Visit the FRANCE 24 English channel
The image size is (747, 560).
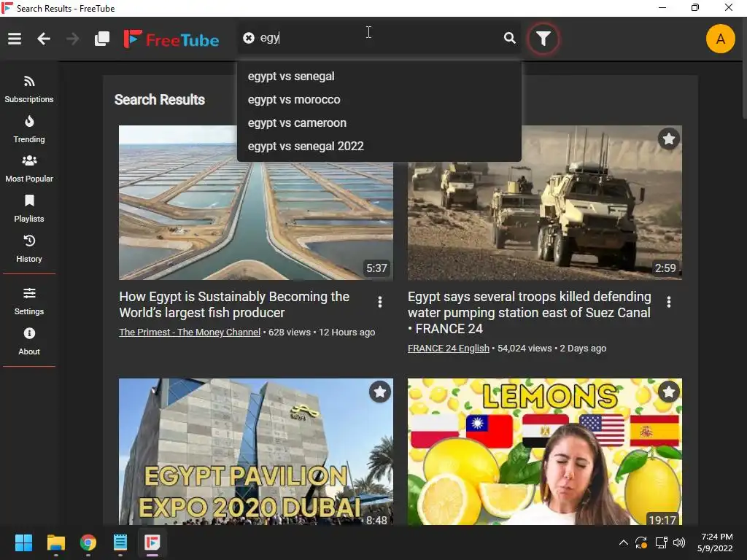click(449, 349)
